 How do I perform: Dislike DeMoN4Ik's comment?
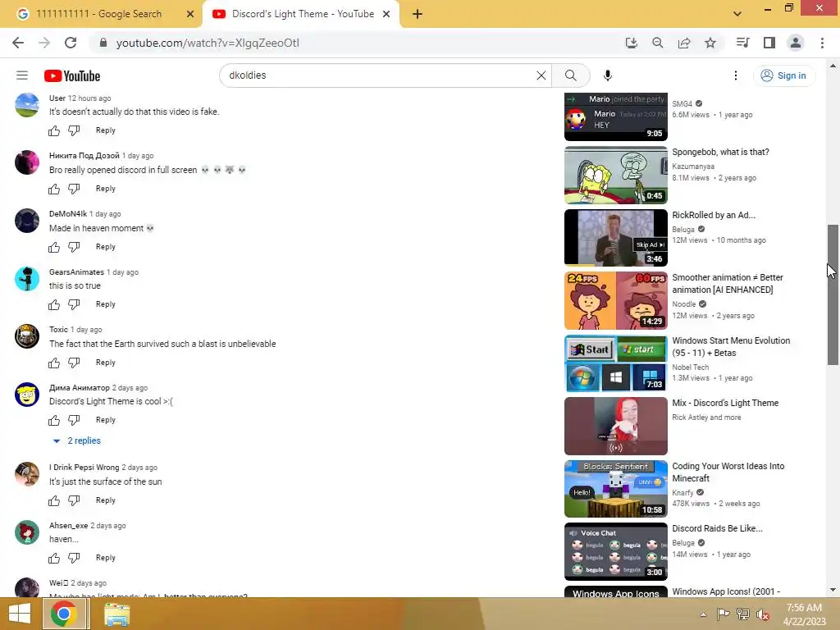tap(74, 246)
